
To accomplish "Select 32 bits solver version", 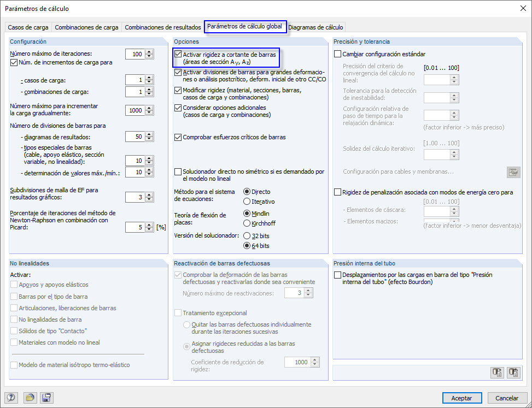I will pyautogui.click(x=248, y=236).
